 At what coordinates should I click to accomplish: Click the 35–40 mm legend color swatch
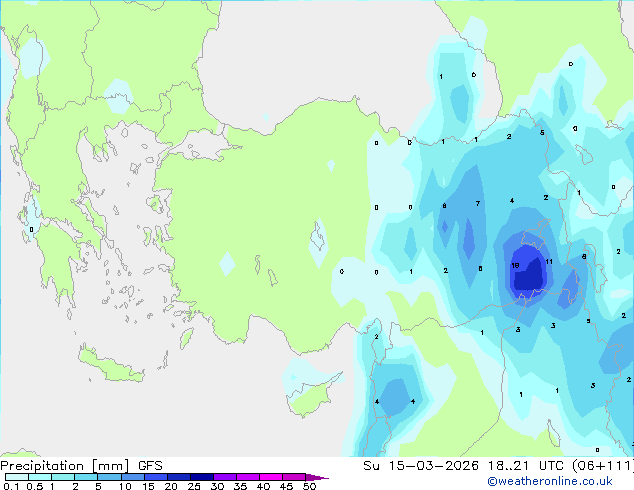247,477
